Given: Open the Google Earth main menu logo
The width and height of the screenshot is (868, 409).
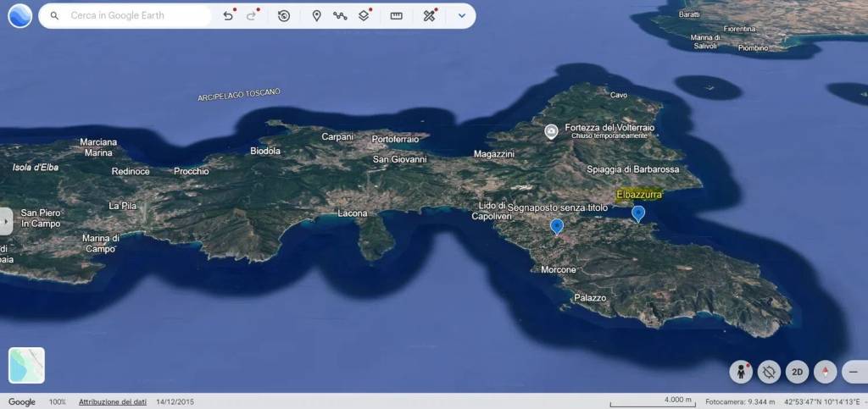Looking at the screenshot, I should click(20, 16).
